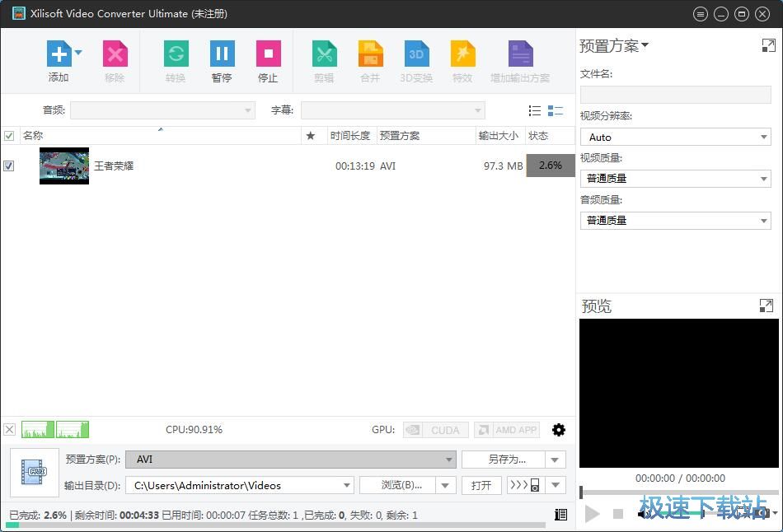Select the 合并 (Merge) icon
783x532 pixels.
pyautogui.click(x=370, y=60)
